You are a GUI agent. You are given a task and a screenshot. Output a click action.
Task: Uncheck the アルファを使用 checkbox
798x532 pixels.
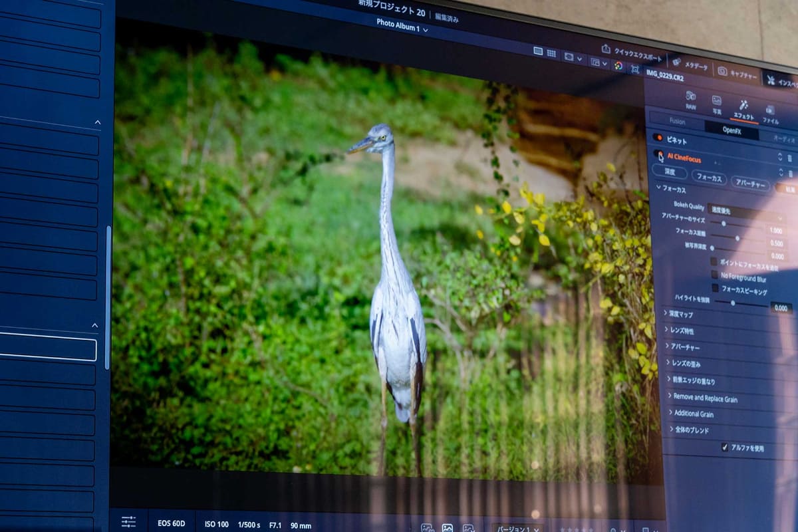(x=725, y=448)
